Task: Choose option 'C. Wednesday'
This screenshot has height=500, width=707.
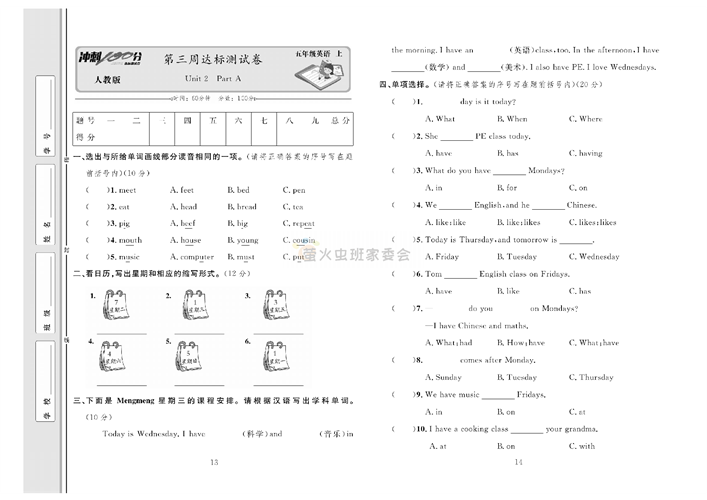Action: (x=594, y=257)
